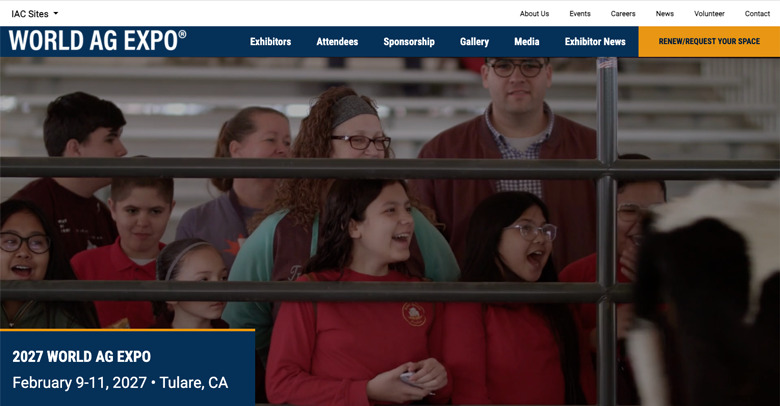Select the Sponsorship menu item
The width and height of the screenshot is (780, 406).
(409, 42)
